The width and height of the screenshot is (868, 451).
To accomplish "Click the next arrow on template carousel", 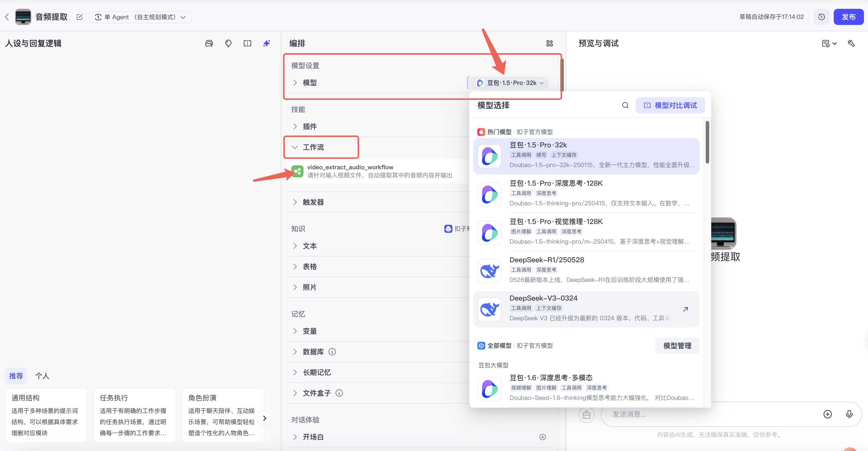I will pyautogui.click(x=265, y=418).
